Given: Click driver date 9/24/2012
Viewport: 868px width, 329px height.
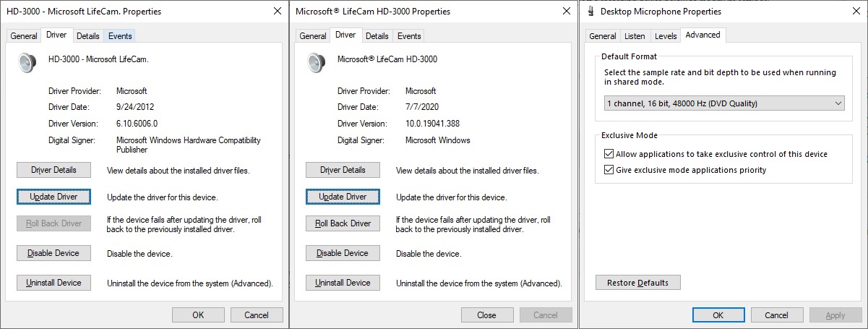Looking at the screenshot, I should [134, 107].
